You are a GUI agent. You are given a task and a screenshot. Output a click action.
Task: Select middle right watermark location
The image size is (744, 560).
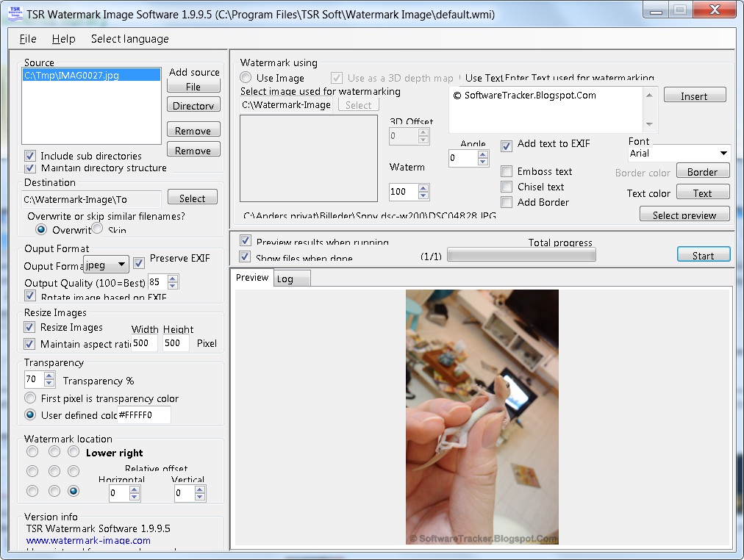pyautogui.click(x=74, y=471)
